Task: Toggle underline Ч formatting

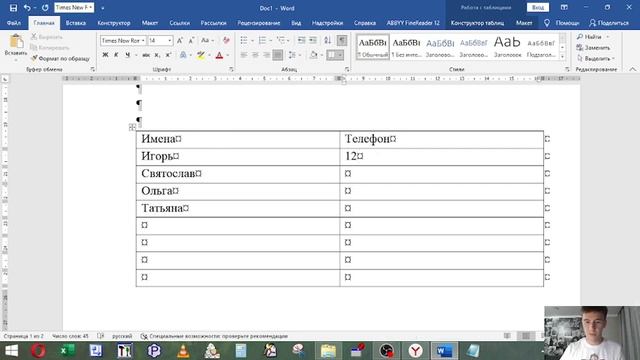Action: tap(127, 55)
